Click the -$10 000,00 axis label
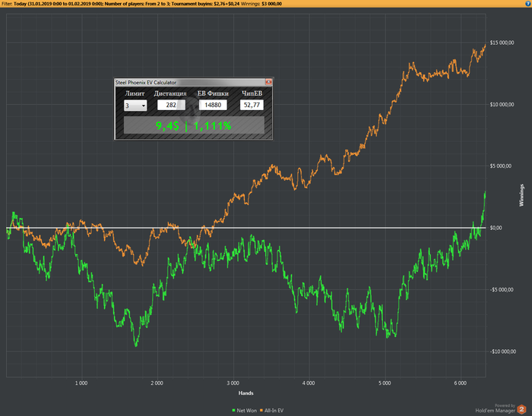Viewport: 532px width, 416px height. point(503,351)
